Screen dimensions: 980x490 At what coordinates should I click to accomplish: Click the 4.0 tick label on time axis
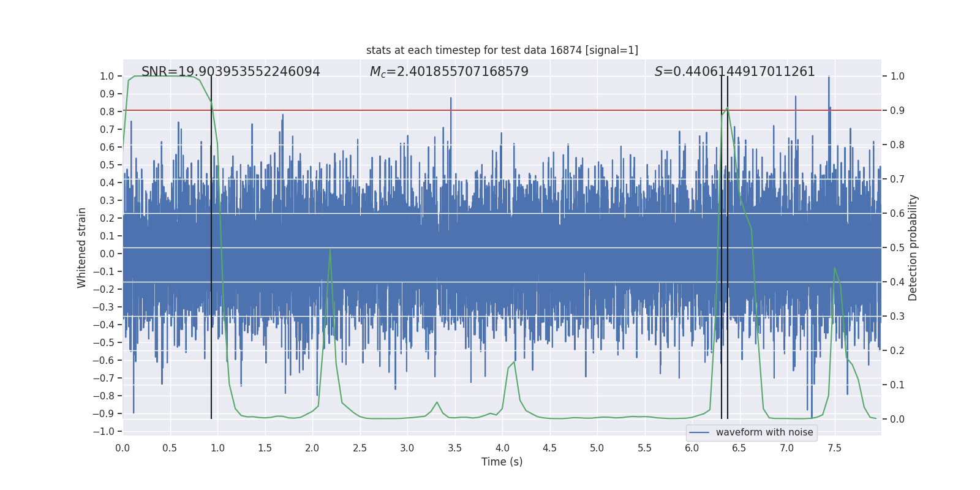coord(502,448)
